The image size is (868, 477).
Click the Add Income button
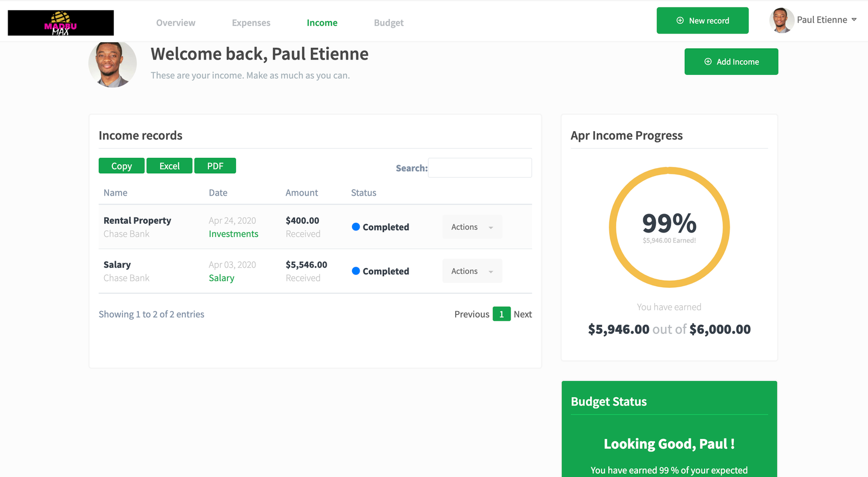tap(731, 62)
